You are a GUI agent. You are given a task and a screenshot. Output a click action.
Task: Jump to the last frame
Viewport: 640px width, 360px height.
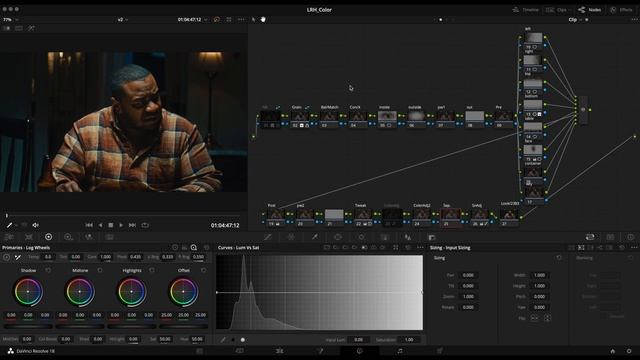pos(132,225)
